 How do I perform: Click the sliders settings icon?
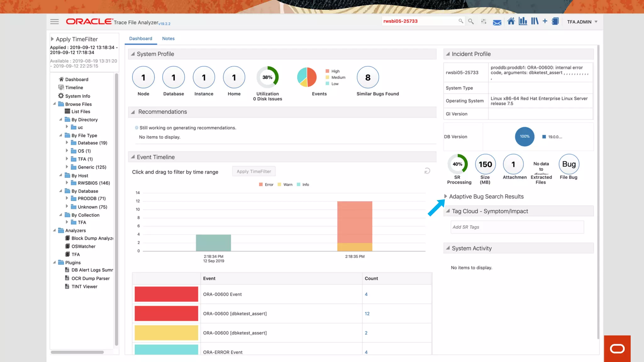484,21
